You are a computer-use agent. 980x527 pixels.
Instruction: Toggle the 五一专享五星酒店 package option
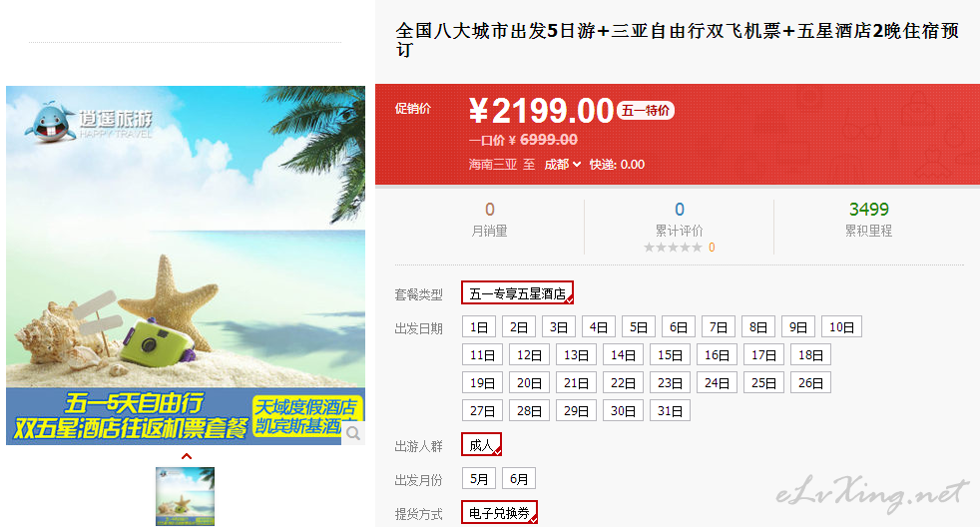click(518, 292)
